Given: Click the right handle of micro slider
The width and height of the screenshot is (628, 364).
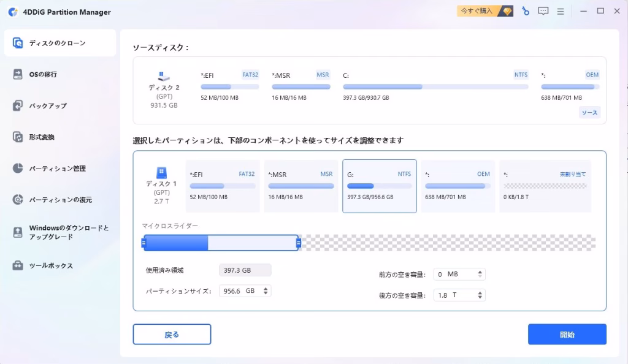Looking at the screenshot, I should pyautogui.click(x=299, y=243).
